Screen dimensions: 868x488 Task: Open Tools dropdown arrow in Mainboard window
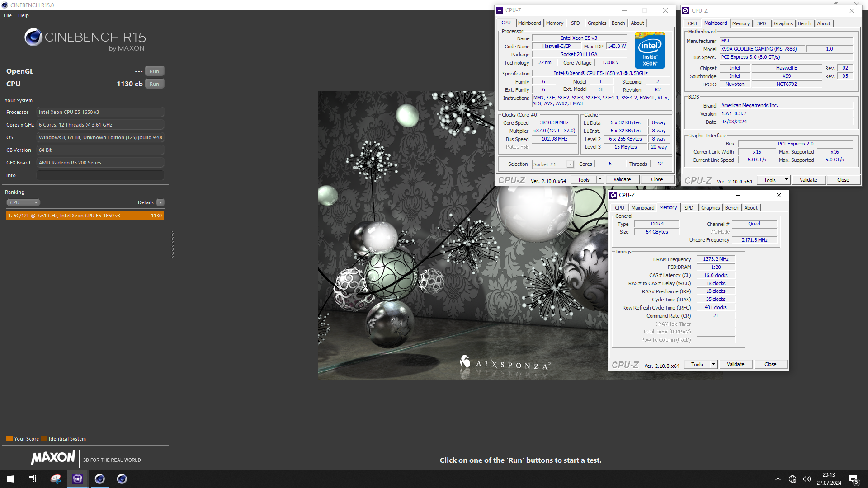click(x=786, y=180)
